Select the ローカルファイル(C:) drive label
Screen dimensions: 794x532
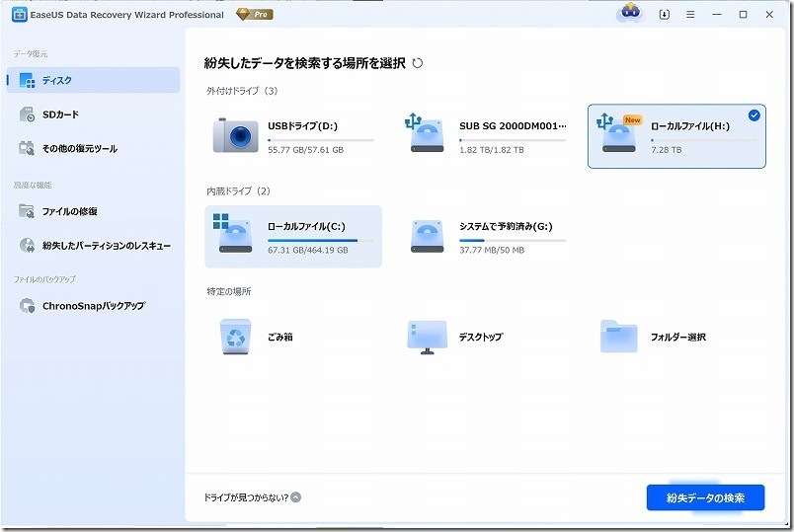coord(306,226)
